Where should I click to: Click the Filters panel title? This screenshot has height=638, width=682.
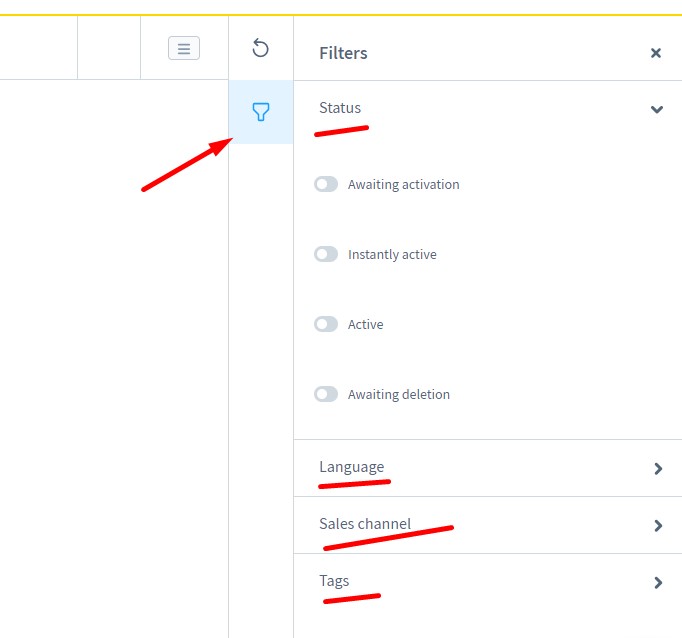point(343,53)
